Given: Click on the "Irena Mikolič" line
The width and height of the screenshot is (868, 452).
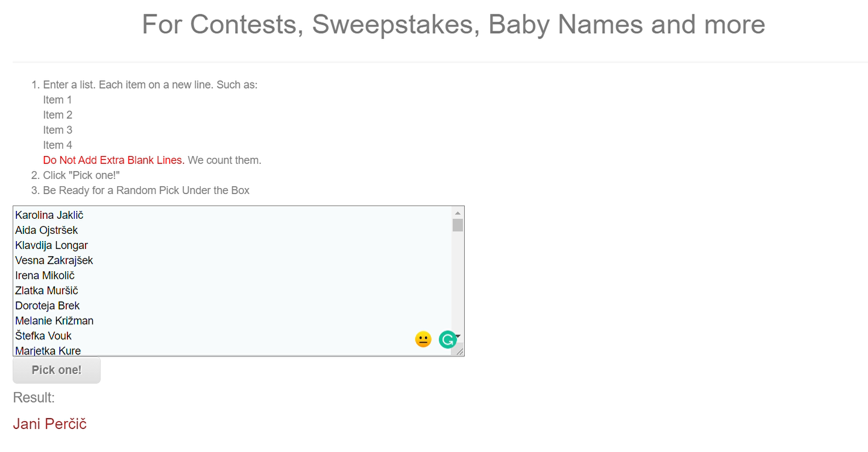Looking at the screenshot, I should click(45, 275).
